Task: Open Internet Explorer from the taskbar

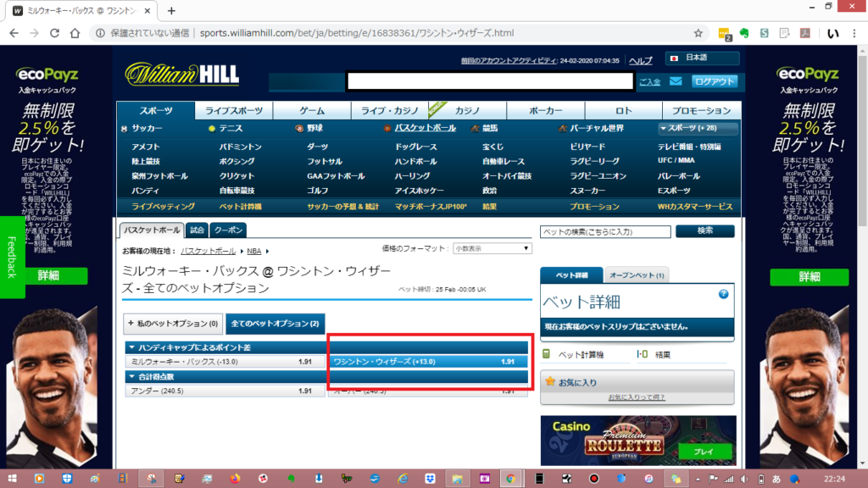Action: pos(403,479)
